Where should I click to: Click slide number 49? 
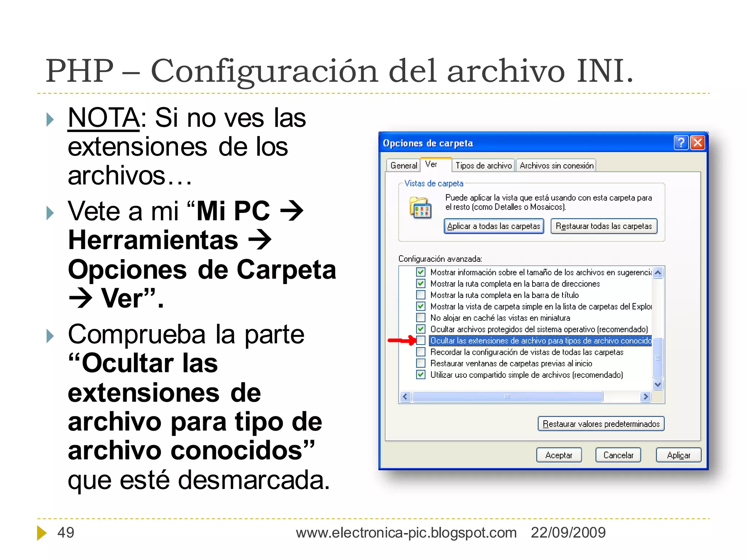point(66,533)
